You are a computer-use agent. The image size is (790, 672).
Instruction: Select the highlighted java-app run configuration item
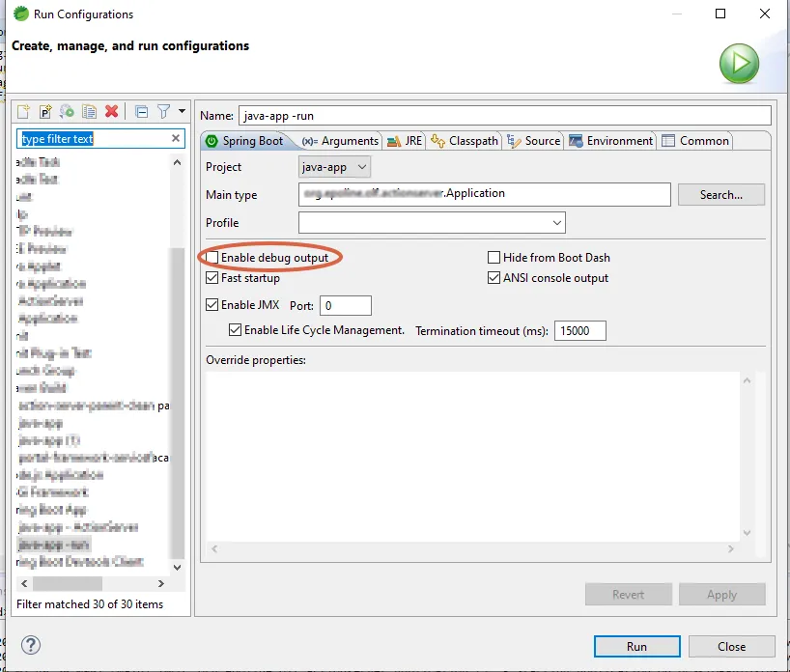54,545
